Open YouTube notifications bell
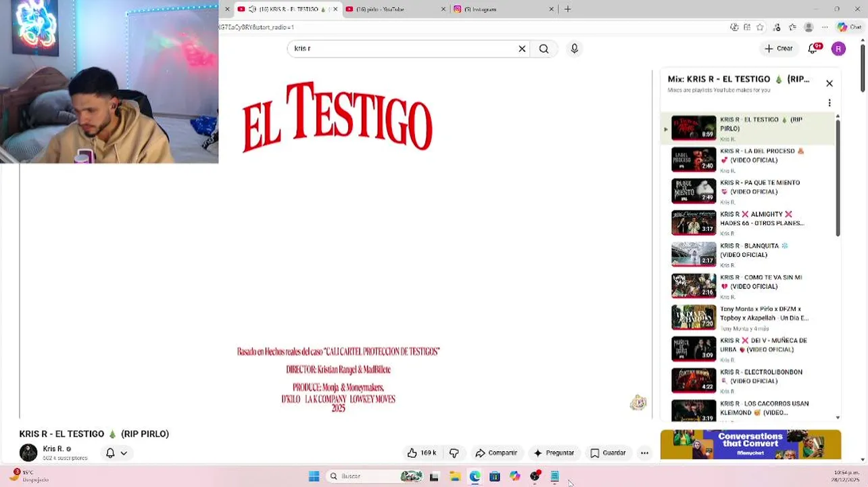This screenshot has width=868, height=487. pos(813,49)
